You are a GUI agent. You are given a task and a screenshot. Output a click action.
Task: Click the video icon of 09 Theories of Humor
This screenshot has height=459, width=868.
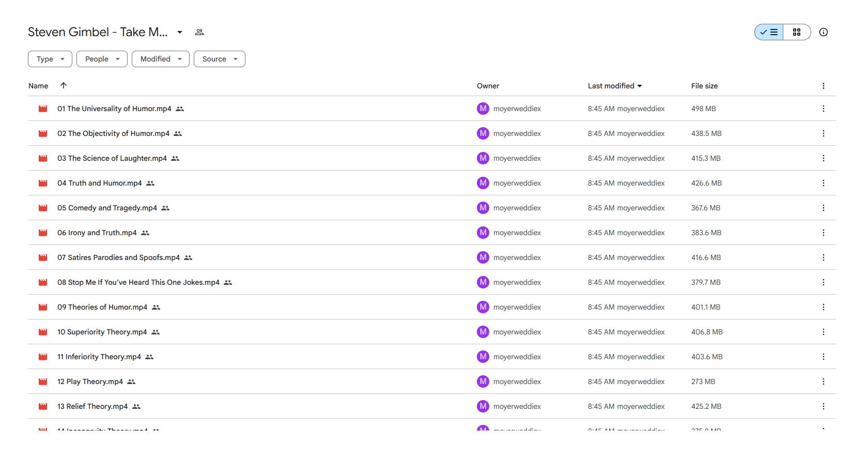click(43, 307)
